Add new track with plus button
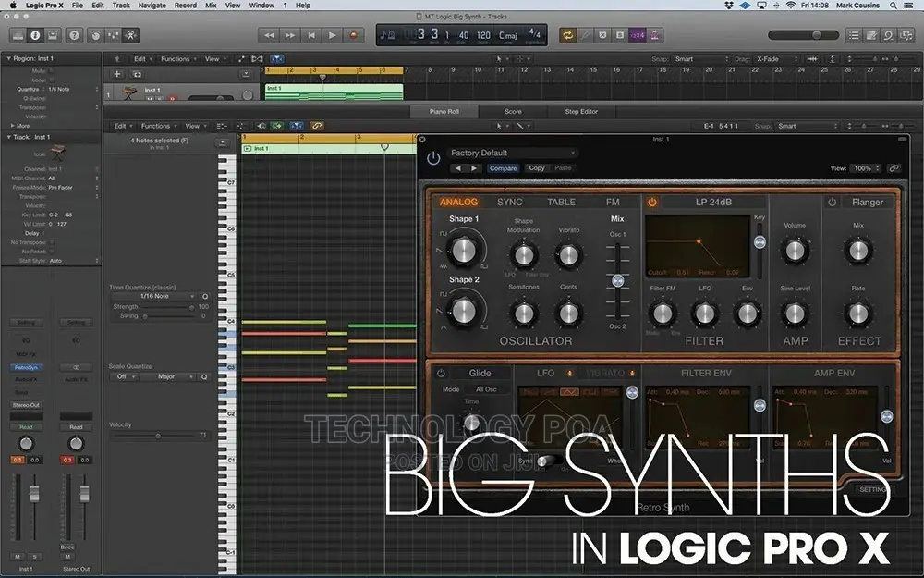Viewport: 924px width, 578px height. click(x=116, y=74)
